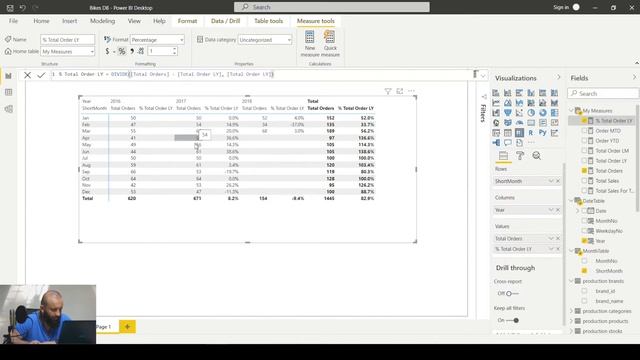Cancel the formula with the X icon
This screenshot has width=640, height=360.
coord(27,75)
